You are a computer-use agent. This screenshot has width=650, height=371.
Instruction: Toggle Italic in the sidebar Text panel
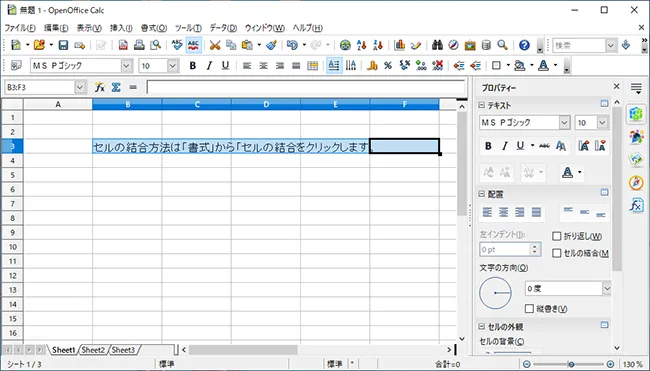[x=504, y=146]
